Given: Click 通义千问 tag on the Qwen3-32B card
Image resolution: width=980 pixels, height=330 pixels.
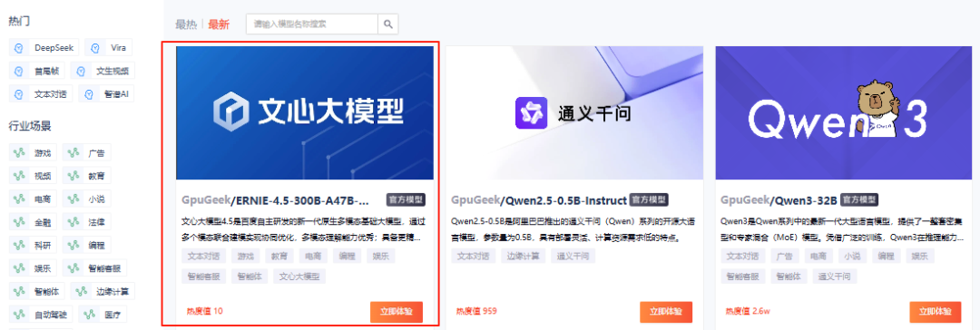Looking at the screenshot, I should coord(835,277).
